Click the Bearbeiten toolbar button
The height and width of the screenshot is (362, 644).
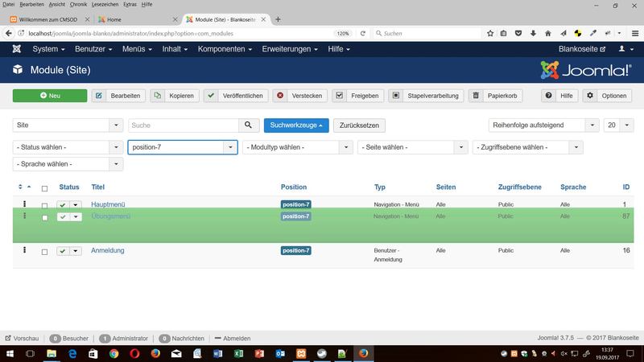tap(118, 96)
